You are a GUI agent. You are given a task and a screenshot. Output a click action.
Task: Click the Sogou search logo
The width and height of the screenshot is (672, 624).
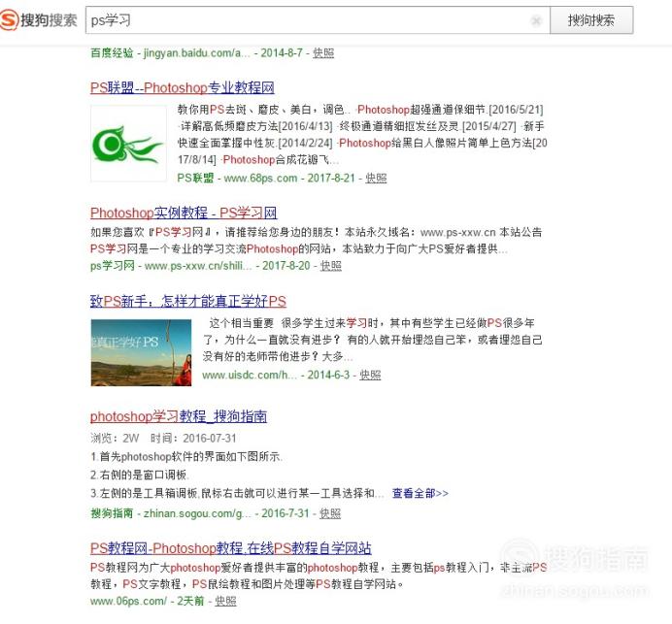coord(39,19)
